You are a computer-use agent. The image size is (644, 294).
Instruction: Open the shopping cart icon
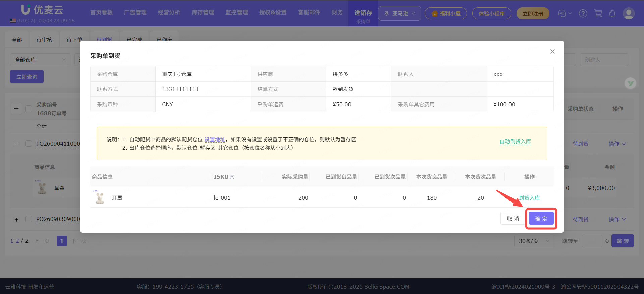(598, 13)
